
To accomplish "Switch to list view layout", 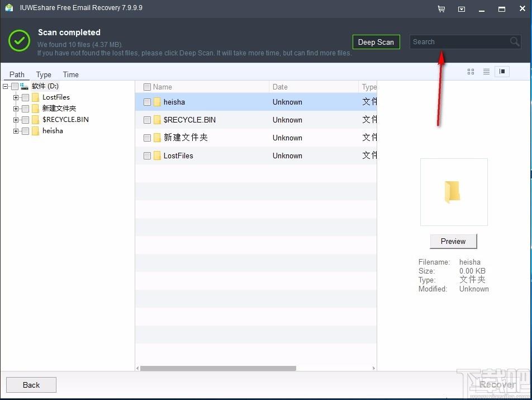I will [x=486, y=71].
